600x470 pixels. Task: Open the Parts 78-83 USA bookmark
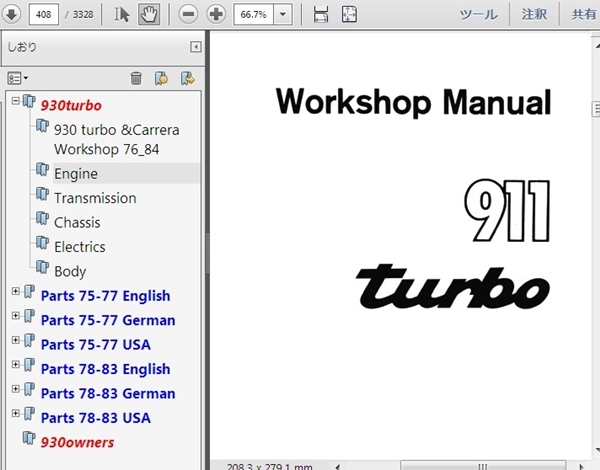96,418
